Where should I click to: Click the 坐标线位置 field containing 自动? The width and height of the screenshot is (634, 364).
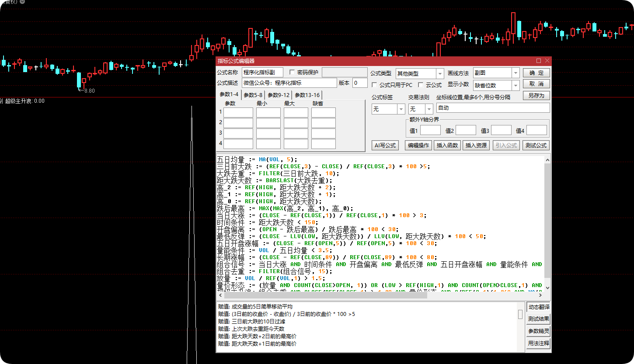(493, 108)
